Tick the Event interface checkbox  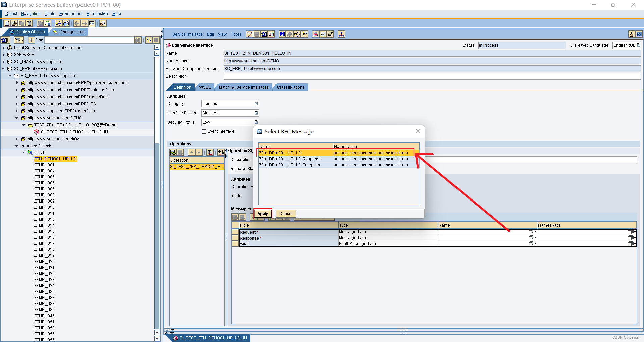[x=204, y=132]
